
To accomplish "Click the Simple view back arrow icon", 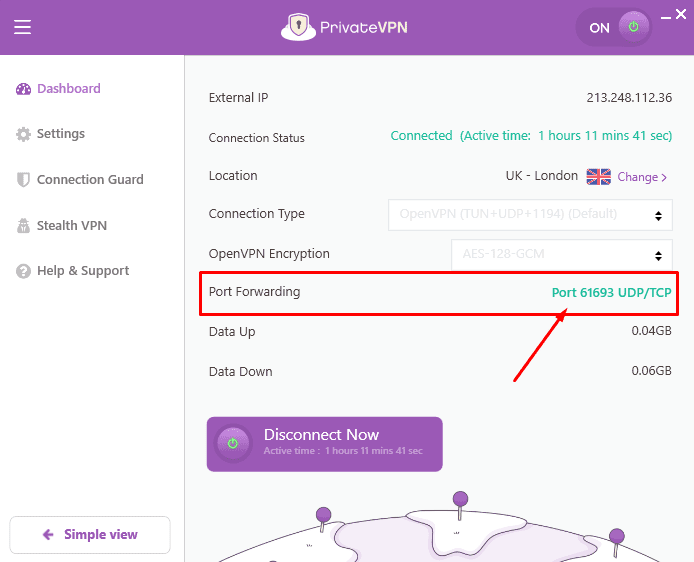I will [x=48, y=535].
